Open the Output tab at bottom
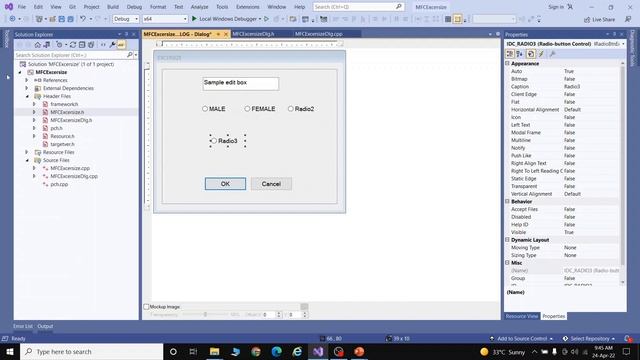640x360 pixels. click(x=45, y=326)
